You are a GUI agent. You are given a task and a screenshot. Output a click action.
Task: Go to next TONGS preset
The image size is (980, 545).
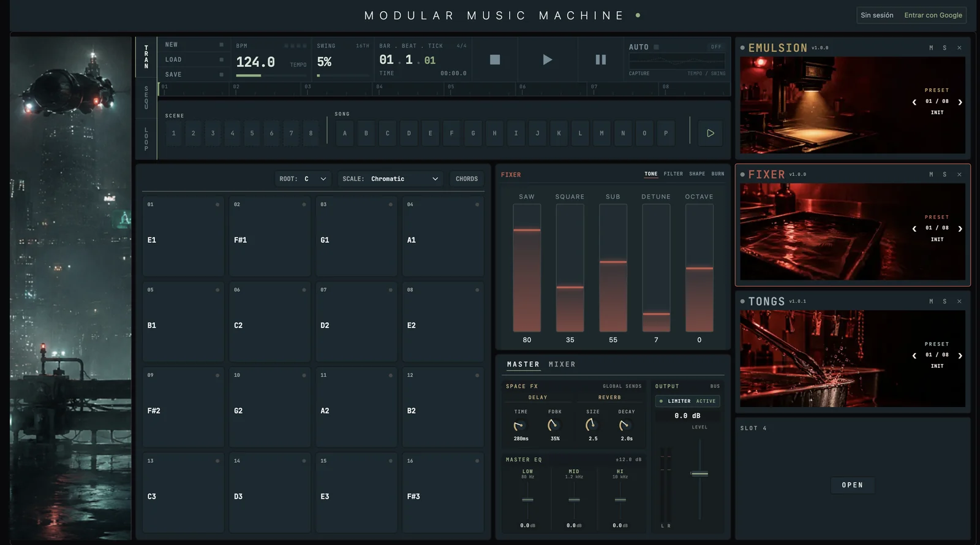tap(960, 356)
